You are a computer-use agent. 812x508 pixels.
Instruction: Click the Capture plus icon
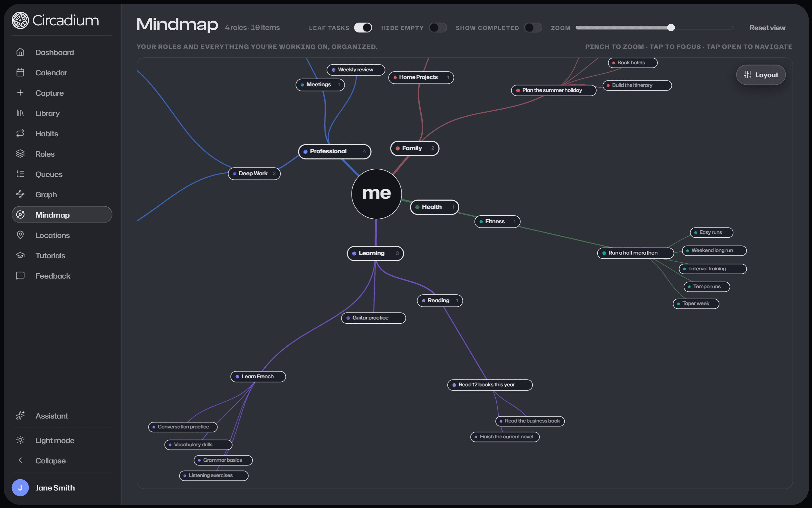[20, 93]
